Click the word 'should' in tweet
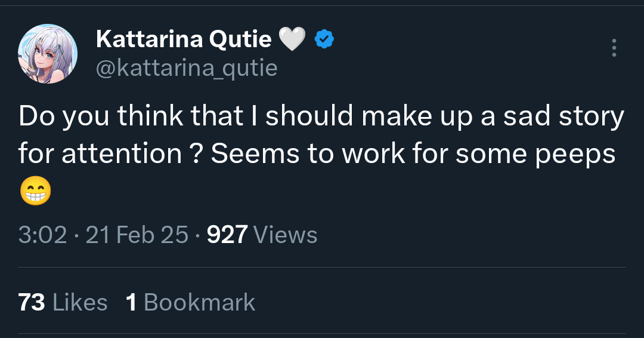The width and height of the screenshot is (644, 338). pyautogui.click(x=309, y=117)
